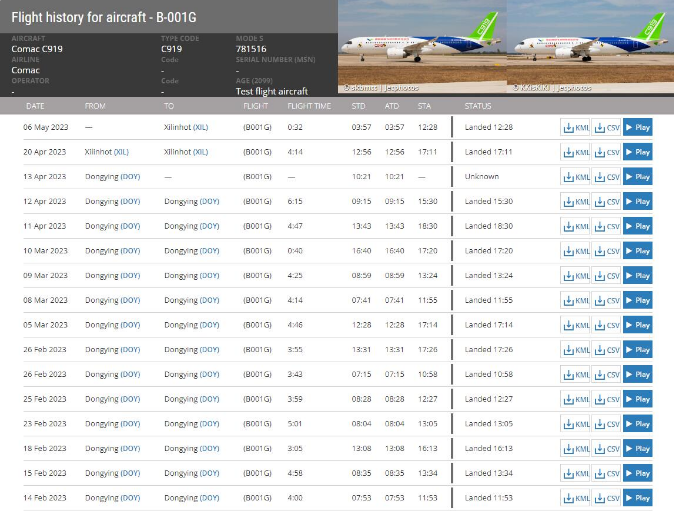Download KML for 06 May 2023 flight
The width and height of the screenshot is (674, 511).
[x=575, y=128]
